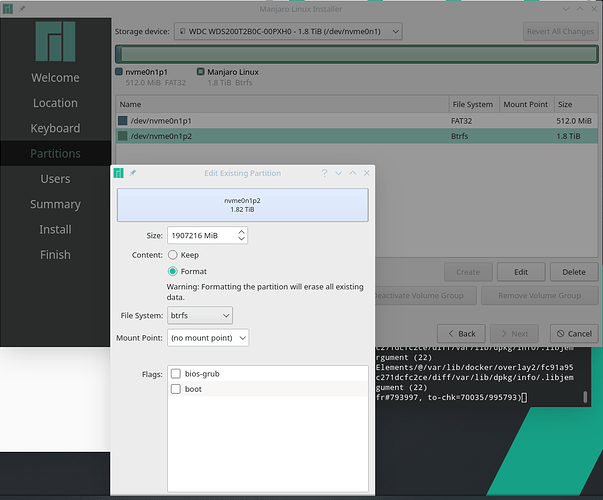Viewport: 603px width, 500px height.
Task: Click the large green partition bar in the installer
Action: click(359, 54)
